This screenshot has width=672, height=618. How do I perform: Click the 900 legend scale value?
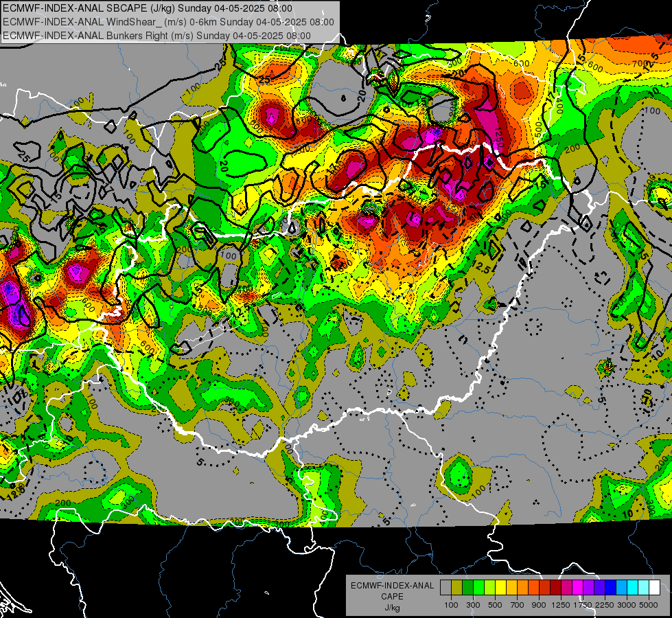coord(539,605)
